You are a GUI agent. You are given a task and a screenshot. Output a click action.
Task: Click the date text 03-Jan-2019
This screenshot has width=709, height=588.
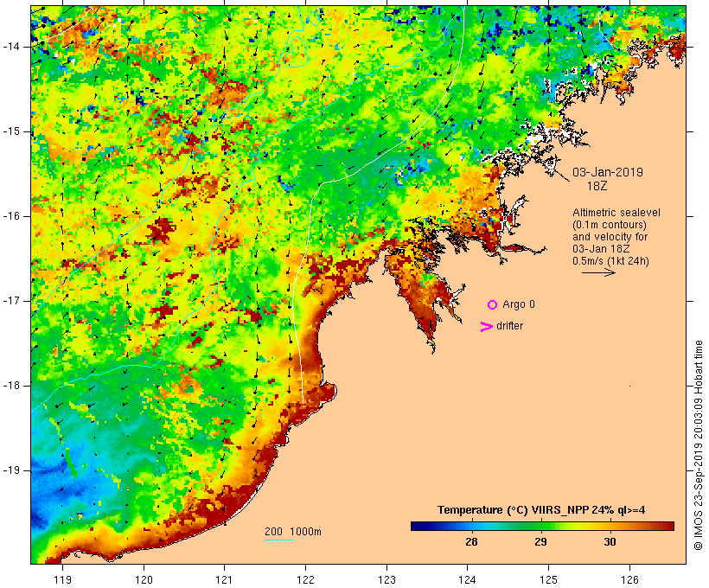(608, 172)
